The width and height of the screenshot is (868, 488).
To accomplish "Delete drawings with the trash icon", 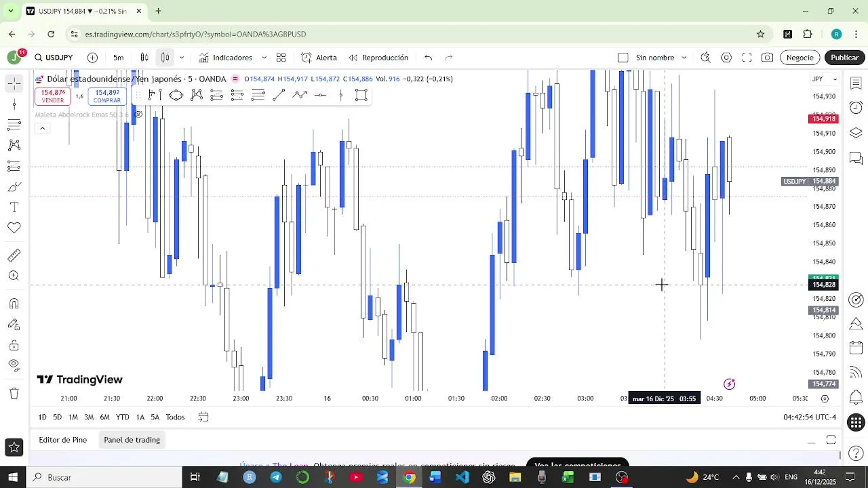I will [14, 393].
